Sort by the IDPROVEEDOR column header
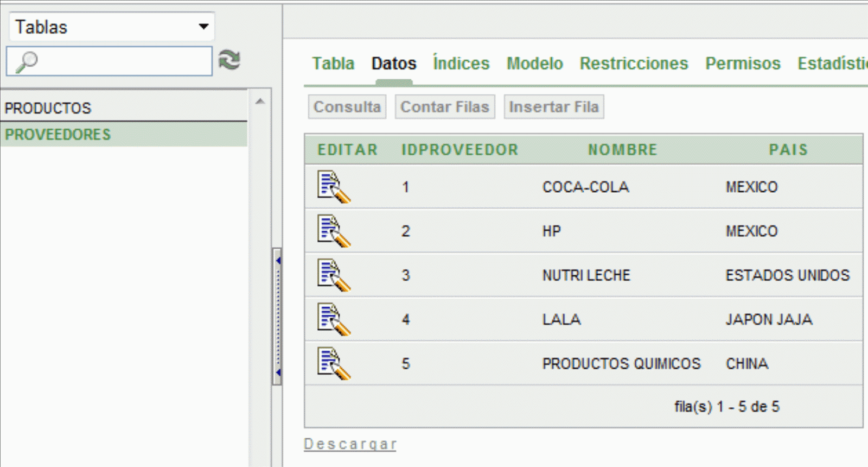This screenshot has height=467, width=868. pyautogui.click(x=460, y=149)
